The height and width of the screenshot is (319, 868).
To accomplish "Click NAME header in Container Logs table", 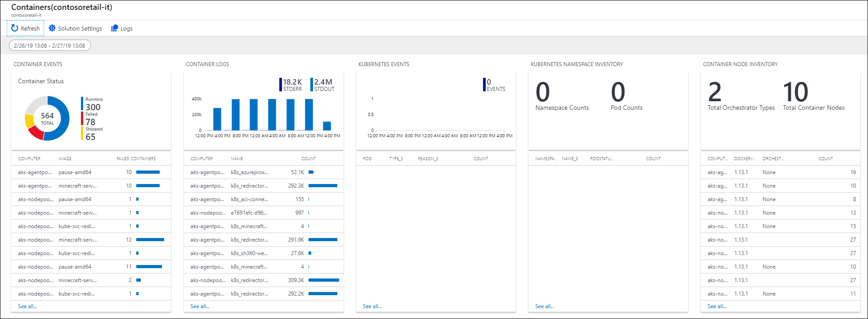I will [237, 159].
